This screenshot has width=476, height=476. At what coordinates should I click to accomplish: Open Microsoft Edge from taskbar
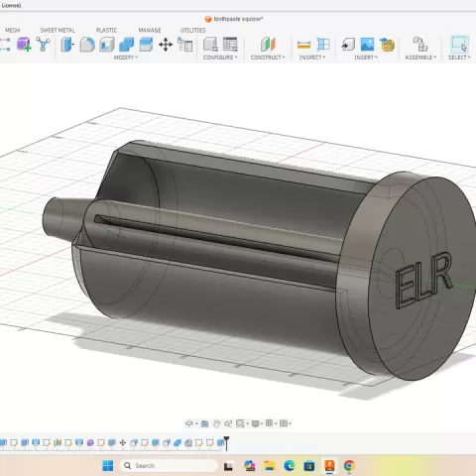[x=290, y=466]
